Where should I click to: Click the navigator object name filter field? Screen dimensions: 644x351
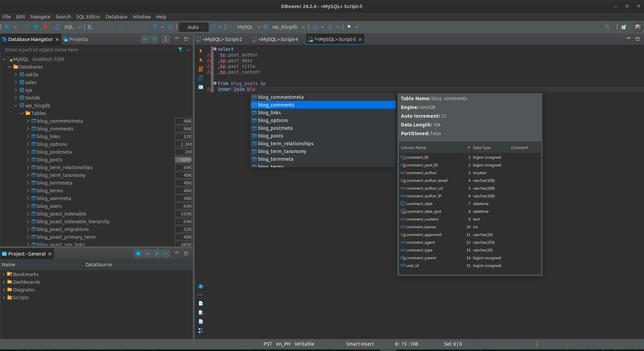(x=87, y=49)
